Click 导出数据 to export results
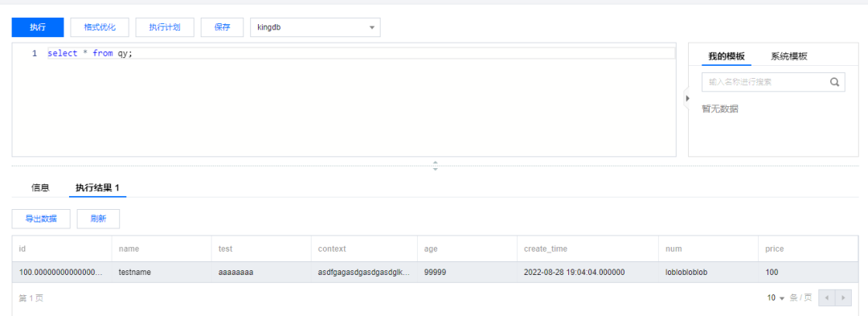This screenshot has height=316, width=868. (x=41, y=219)
